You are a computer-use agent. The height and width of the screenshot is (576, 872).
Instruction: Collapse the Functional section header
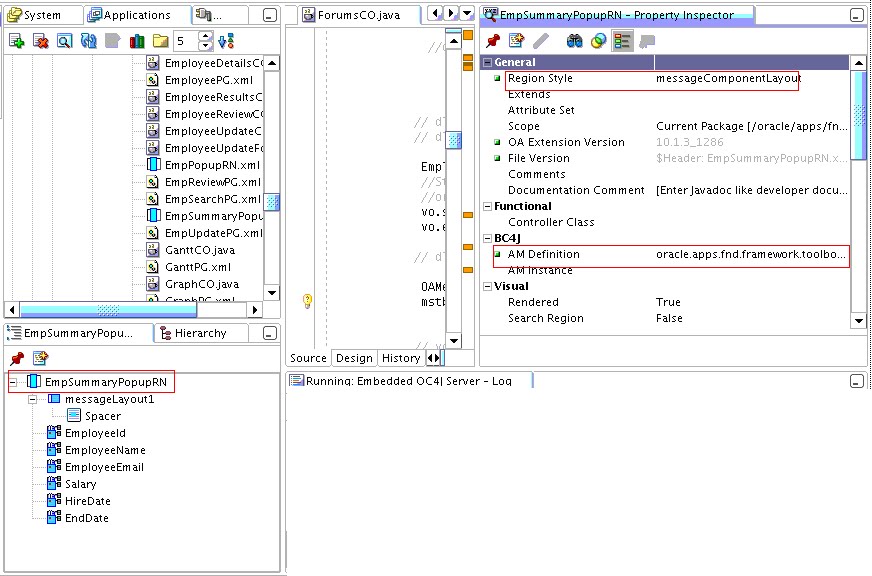pyautogui.click(x=487, y=206)
